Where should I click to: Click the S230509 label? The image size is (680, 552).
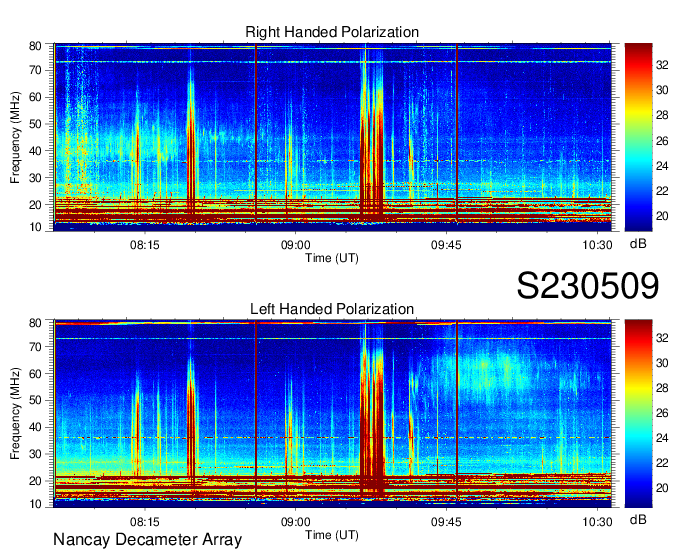click(588, 286)
